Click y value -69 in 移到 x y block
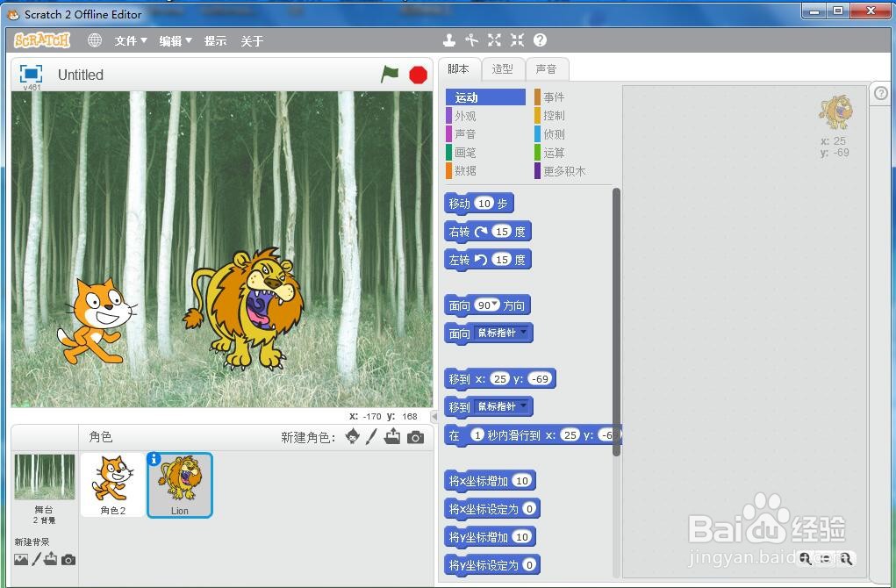Screen dimensions: 896x588 point(540,379)
